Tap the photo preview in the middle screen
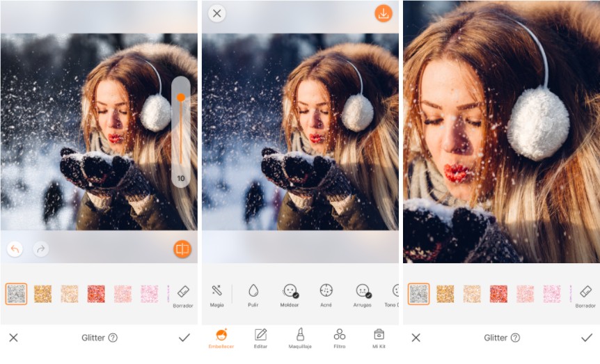Screen dimensions: 600x364 (x=301, y=132)
